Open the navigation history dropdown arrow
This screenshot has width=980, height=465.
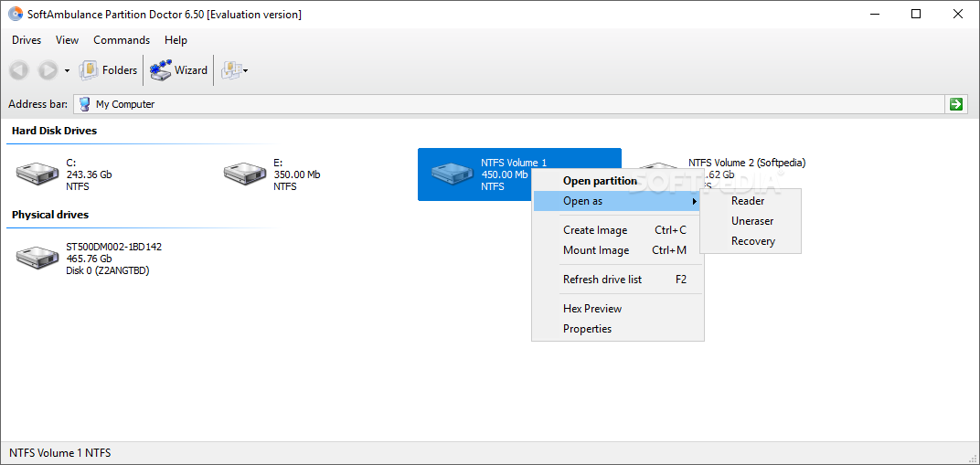(67, 71)
